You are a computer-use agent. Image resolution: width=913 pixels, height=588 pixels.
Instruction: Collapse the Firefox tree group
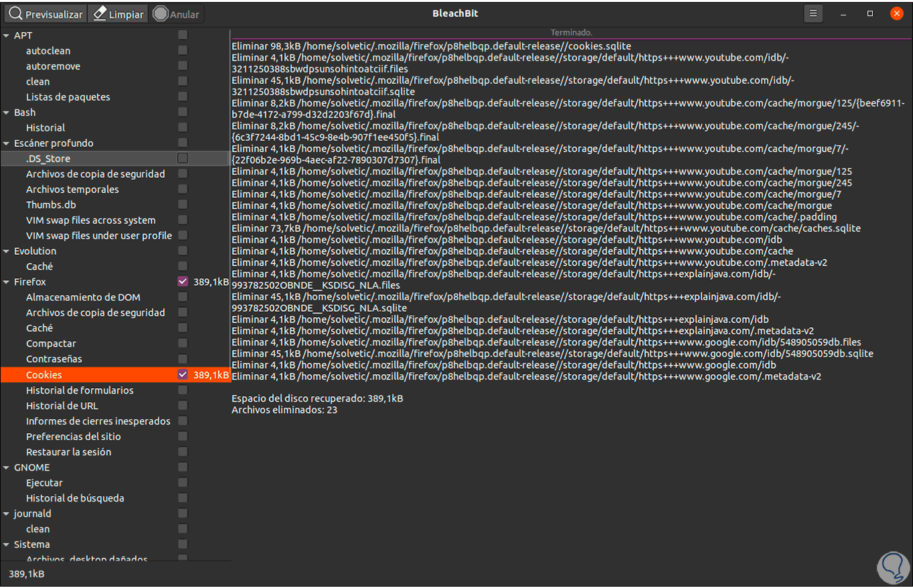click(x=7, y=282)
